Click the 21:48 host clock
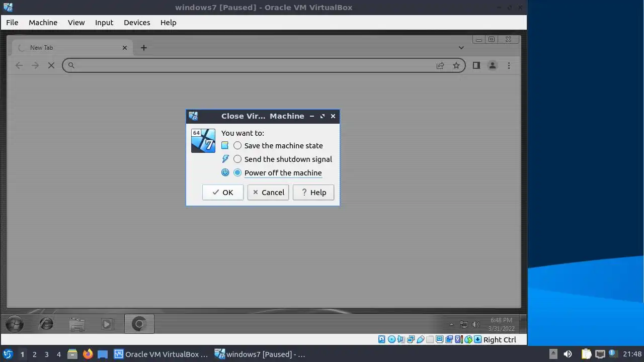644x362 pixels. (632, 354)
